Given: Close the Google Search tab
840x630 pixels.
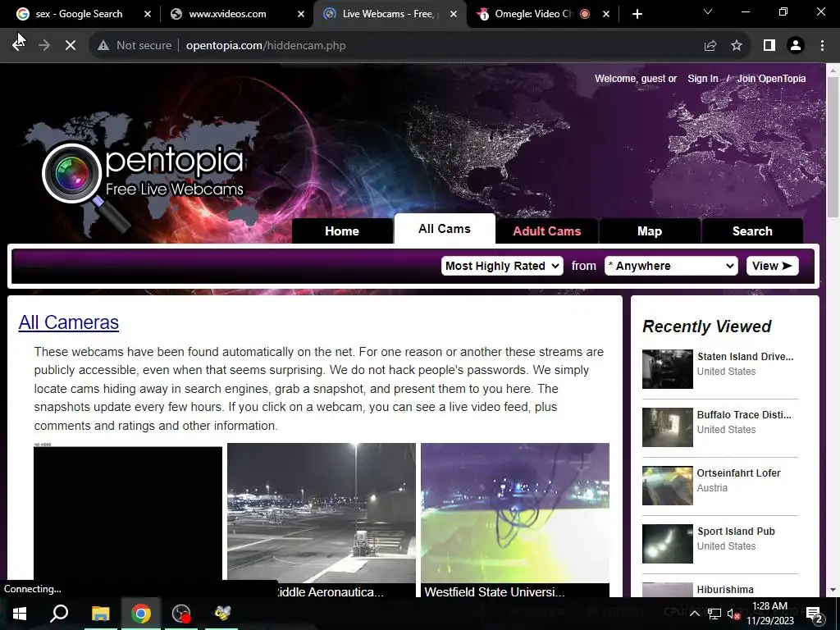Looking at the screenshot, I should pyautogui.click(x=148, y=14).
